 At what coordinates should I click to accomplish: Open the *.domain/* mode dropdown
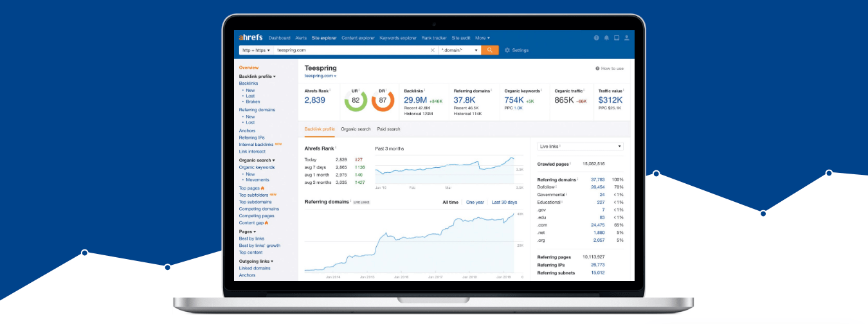[460, 50]
